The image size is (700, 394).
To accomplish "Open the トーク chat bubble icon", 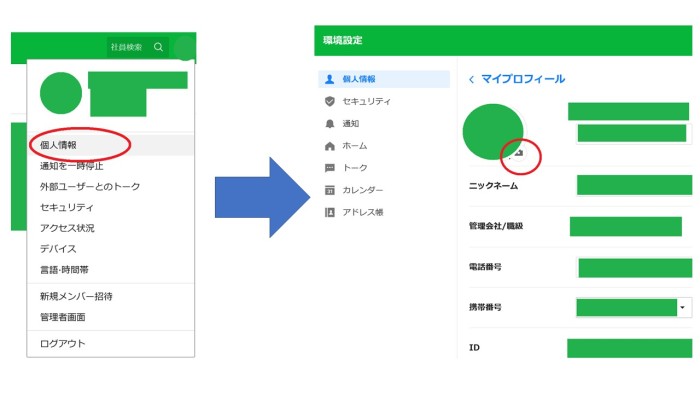I will point(329,168).
